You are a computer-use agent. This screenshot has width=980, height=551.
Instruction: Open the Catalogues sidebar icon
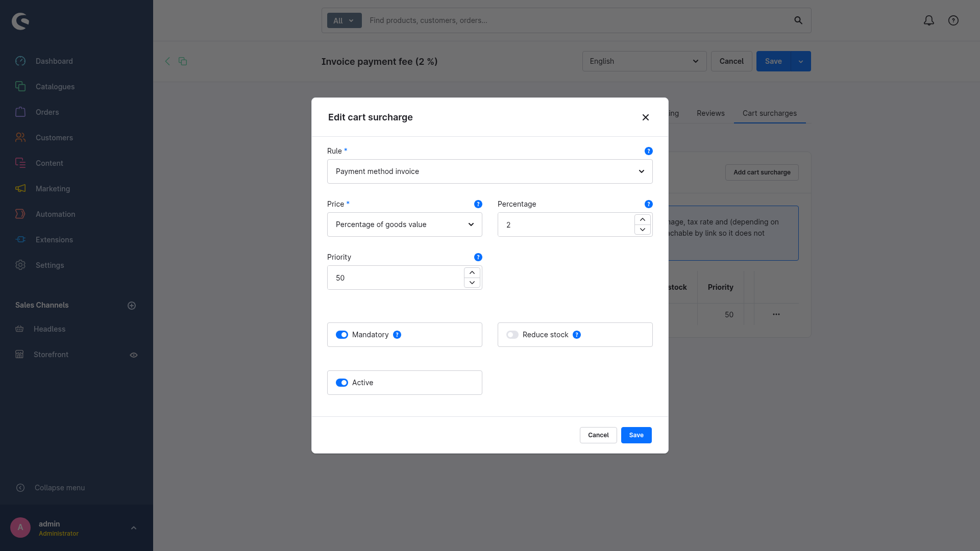tap(20, 87)
